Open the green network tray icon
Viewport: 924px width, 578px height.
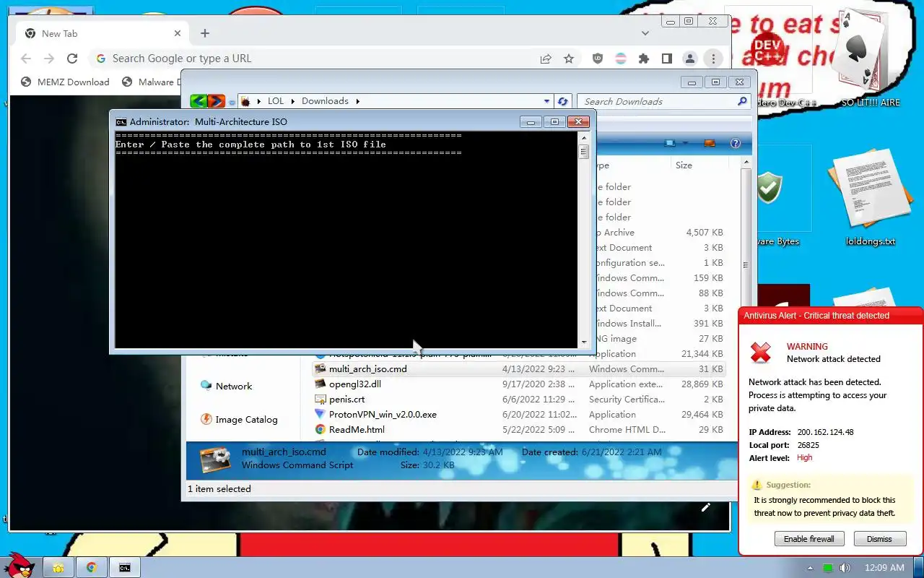[x=828, y=568]
